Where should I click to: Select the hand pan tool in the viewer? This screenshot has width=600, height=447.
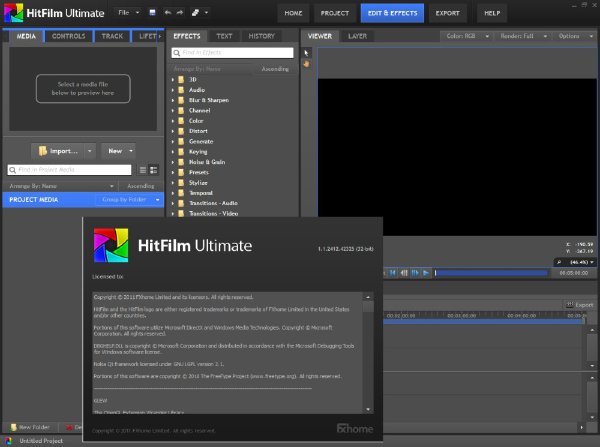(x=306, y=64)
